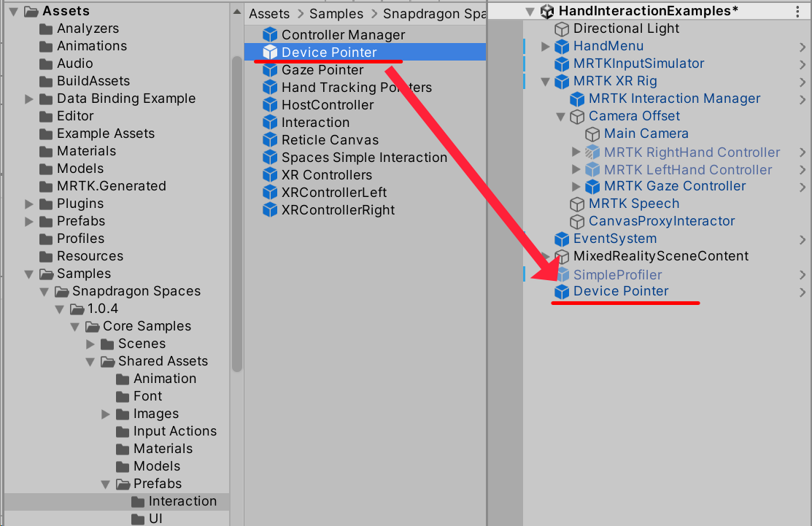Click the scroll-up arrow of folder tree
Viewport: 812px width, 526px height.
(236, 12)
